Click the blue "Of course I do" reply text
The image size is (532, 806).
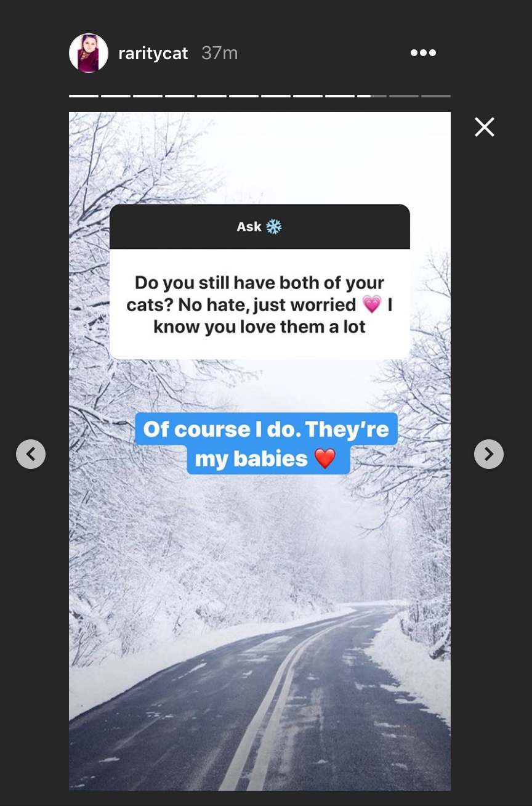point(267,444)
